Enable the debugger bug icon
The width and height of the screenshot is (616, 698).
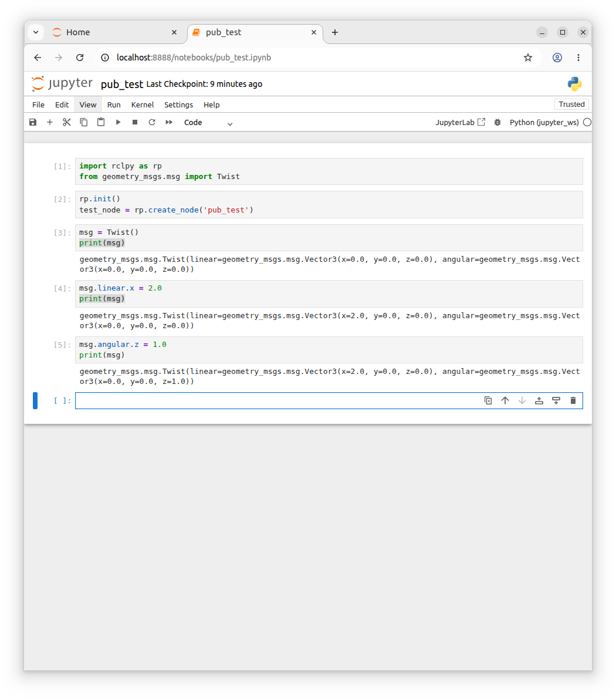pyautogui.click(x=497, y=122)
